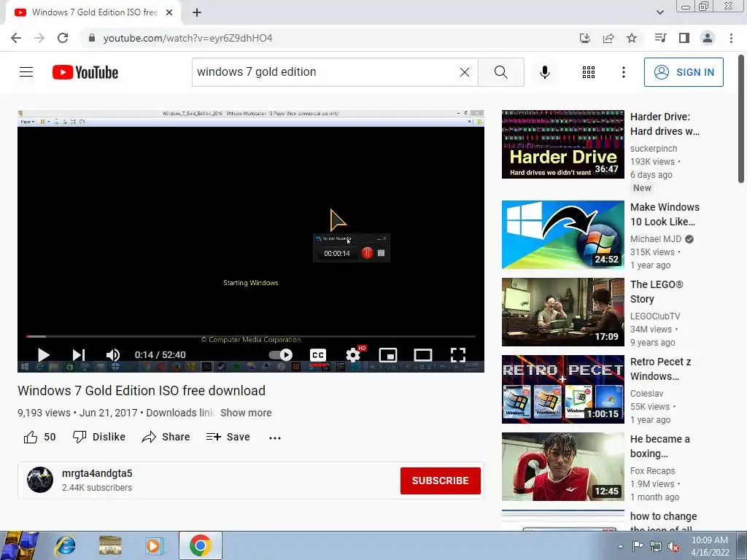Click the page vertical scrollbar
This screenshot has height=560, width=747.
click(741, 119)
